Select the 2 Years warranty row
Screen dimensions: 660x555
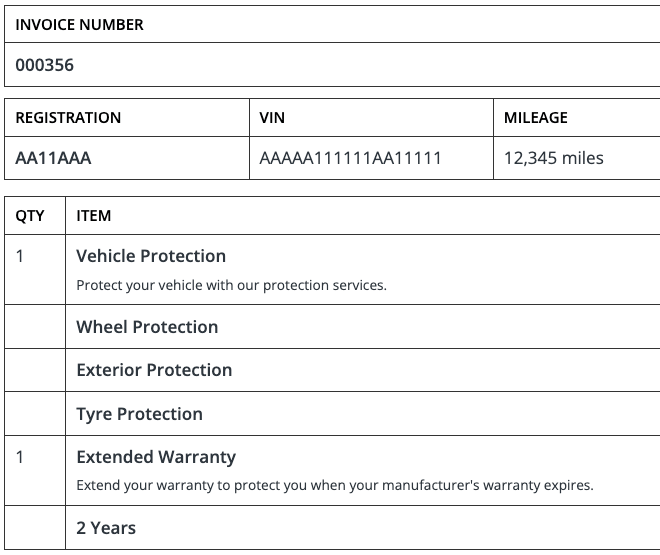pyautogui.click(x=106, y=528)
